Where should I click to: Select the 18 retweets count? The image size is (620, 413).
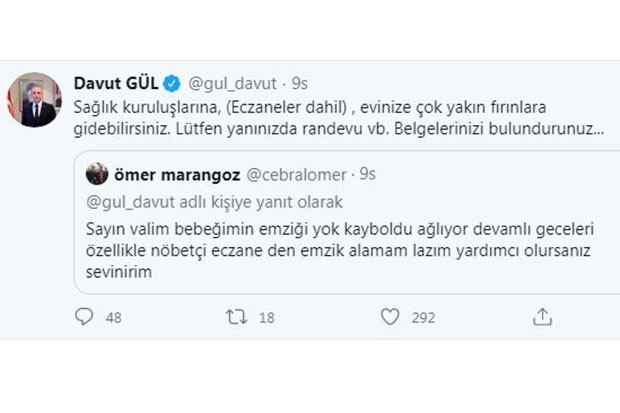pyautogui.click(x=267, y=318)
